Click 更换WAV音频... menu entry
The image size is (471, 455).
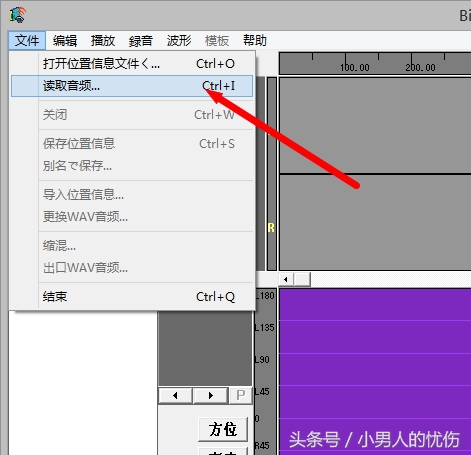132,217
